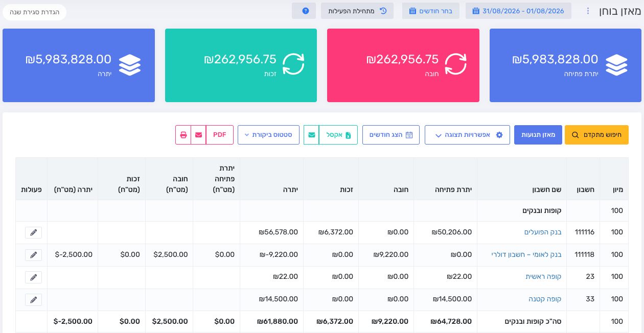Export to Excel with the אקסל button
Screen dimensions: 644x333
tap(338, 135)
